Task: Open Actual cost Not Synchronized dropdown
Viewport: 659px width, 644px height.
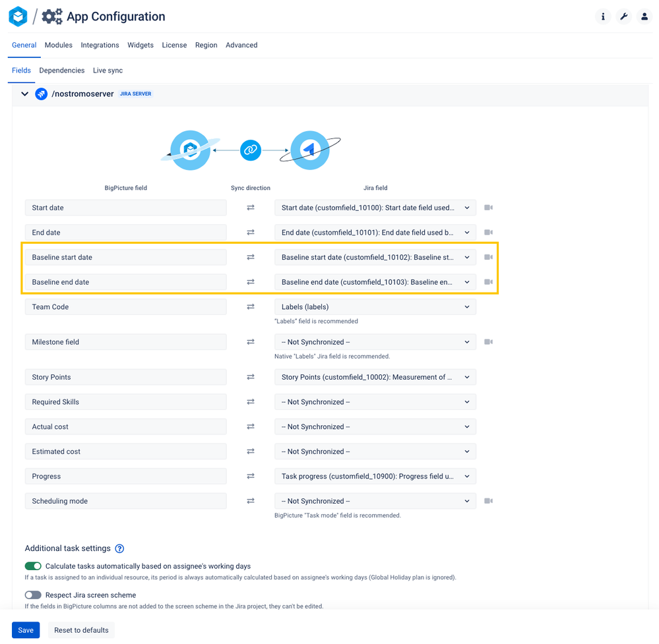Action: pos(375,426)
